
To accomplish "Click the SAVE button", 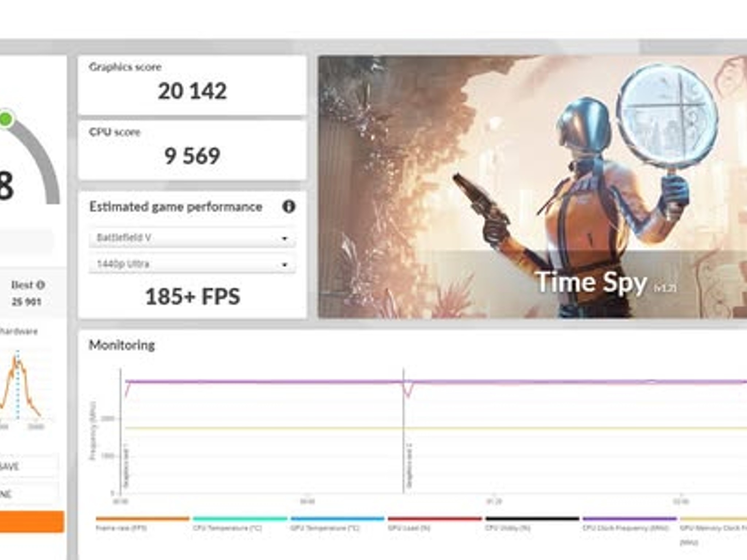I will coord(28,466).
